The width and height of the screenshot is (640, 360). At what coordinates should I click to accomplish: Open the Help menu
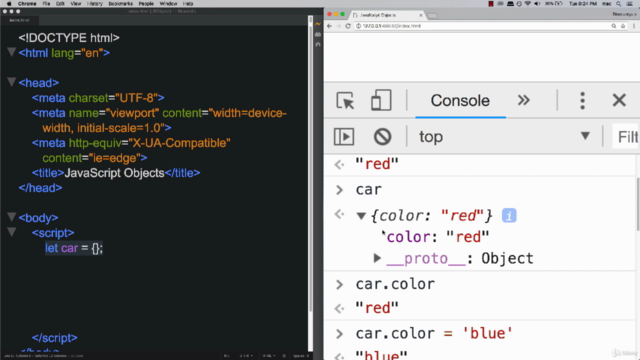(188, 4)
